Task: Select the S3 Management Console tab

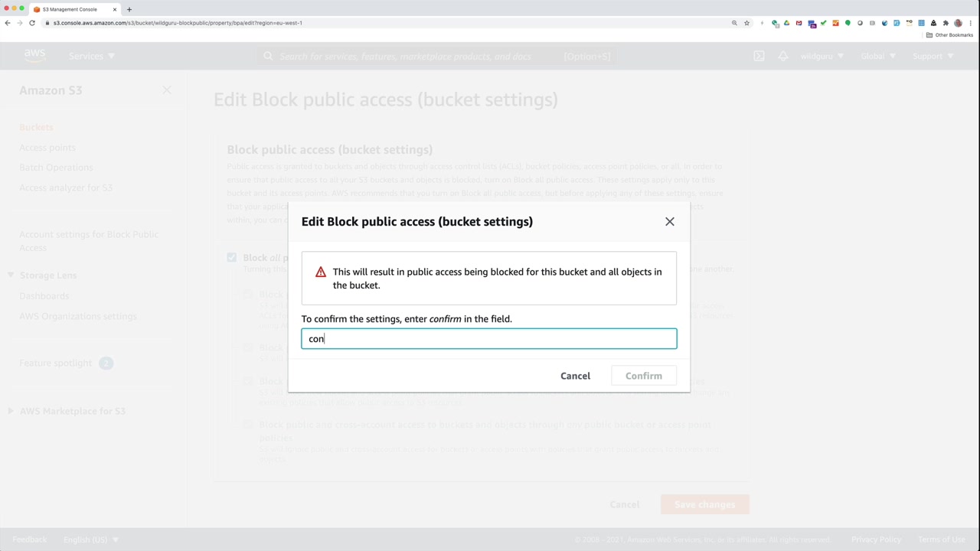Action: click(x=75, y=9)
